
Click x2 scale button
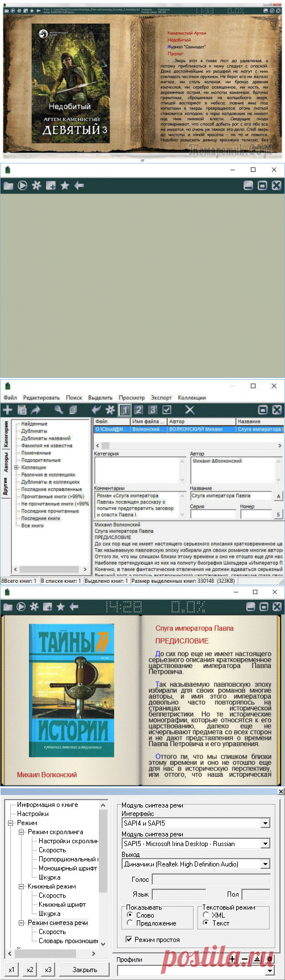(30, 970)
